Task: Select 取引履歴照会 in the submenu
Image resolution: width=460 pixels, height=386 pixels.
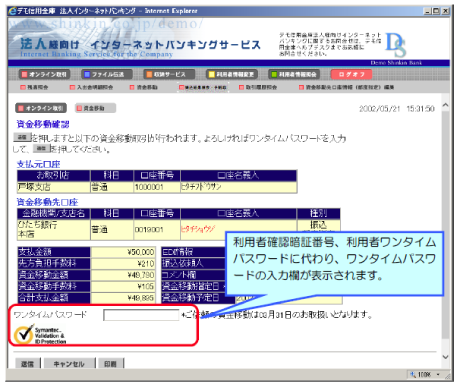Action: (258, 87)
